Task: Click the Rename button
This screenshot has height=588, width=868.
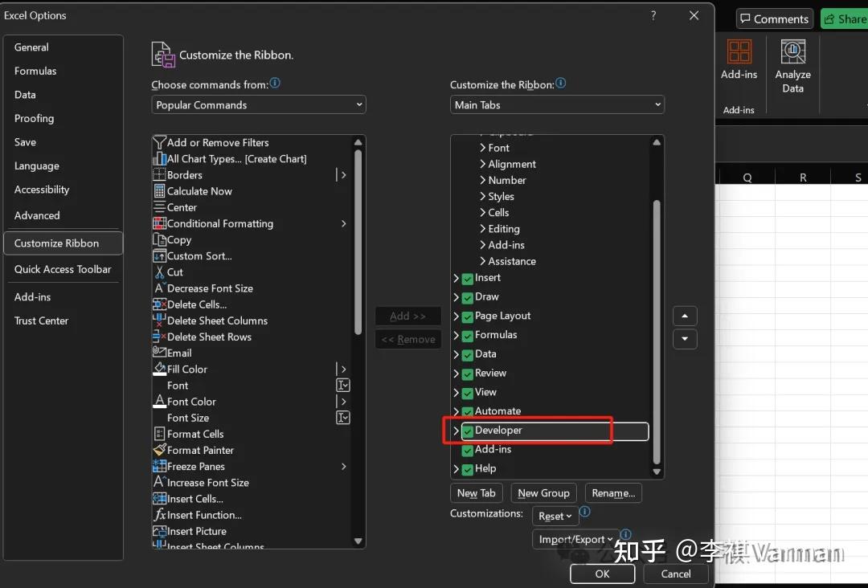Action: point(613,492)
